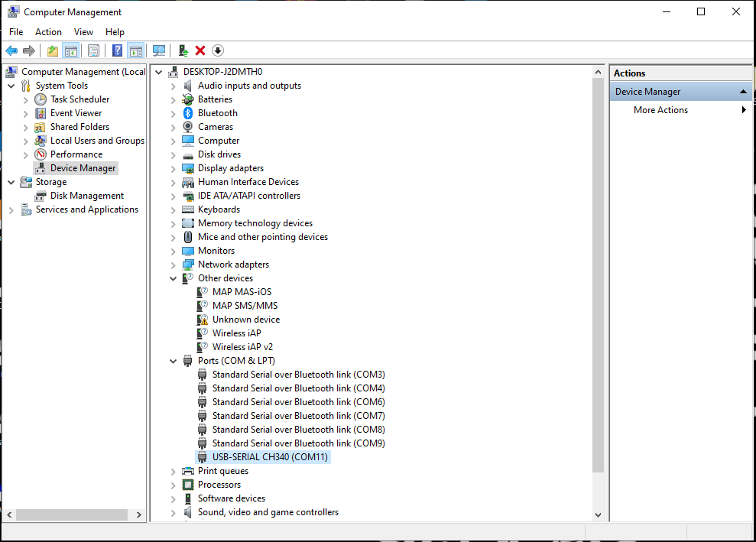This screenshot has width=756, height=542.
Task: Select Shared Folders in console tree
Action: [79, 127]
